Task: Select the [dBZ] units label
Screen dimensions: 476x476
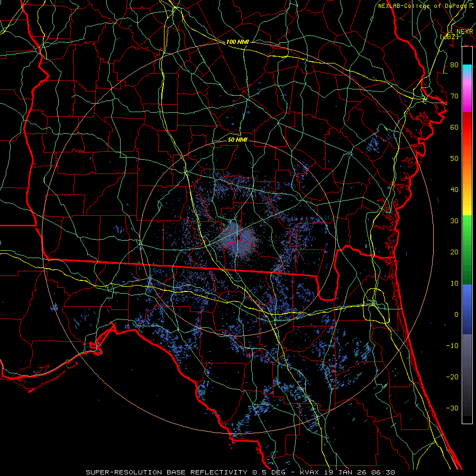Action: point(449,36)
